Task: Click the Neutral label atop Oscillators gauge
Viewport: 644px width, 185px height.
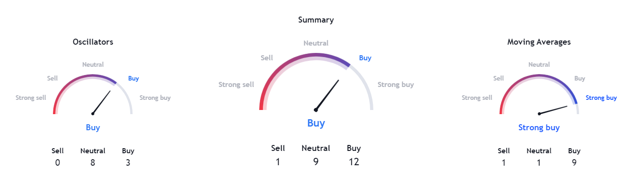Action: (x=93, y=65)
